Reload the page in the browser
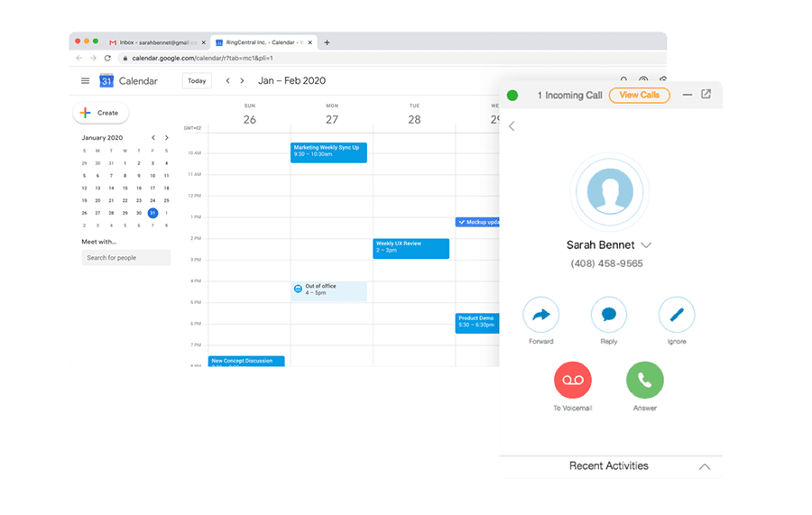This screenshot has height=515, width=812. (108, 58)
